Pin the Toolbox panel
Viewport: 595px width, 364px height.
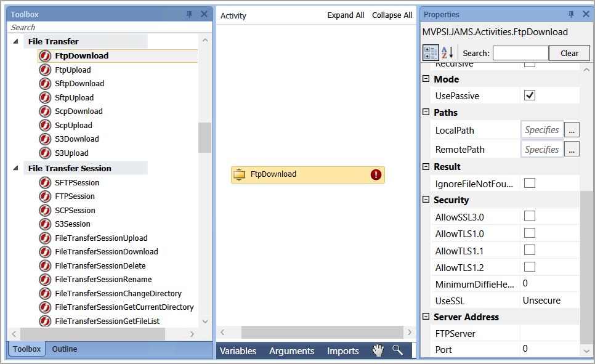pos(189,14)
